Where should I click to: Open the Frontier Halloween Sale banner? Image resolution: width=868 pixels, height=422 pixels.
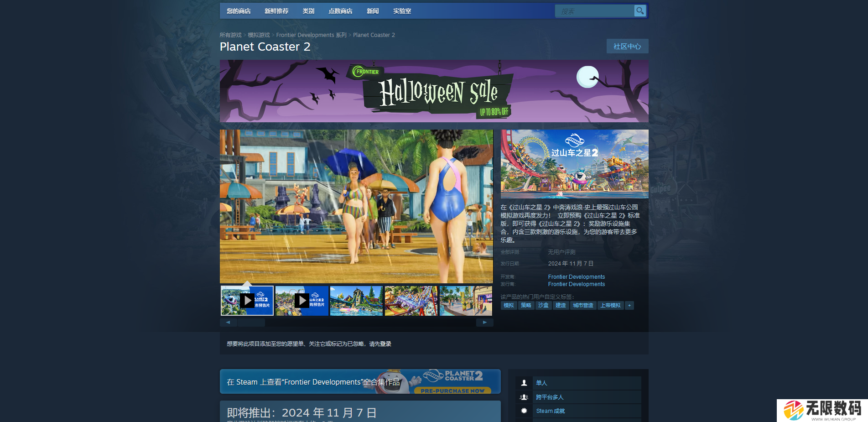[434, 91]
